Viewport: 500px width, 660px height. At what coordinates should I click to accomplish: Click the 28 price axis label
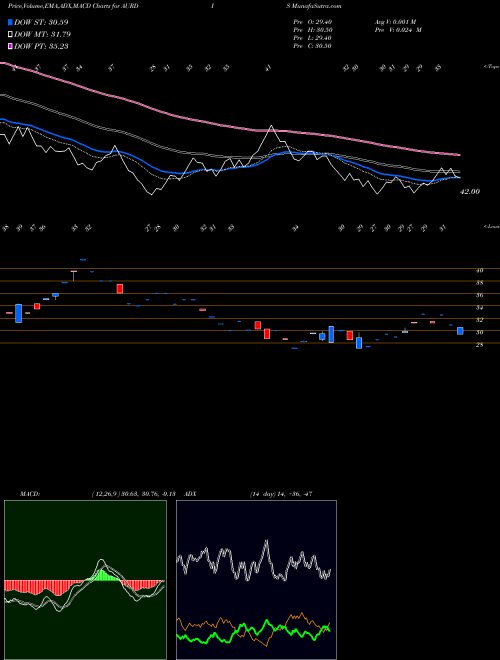pos(479,345)
